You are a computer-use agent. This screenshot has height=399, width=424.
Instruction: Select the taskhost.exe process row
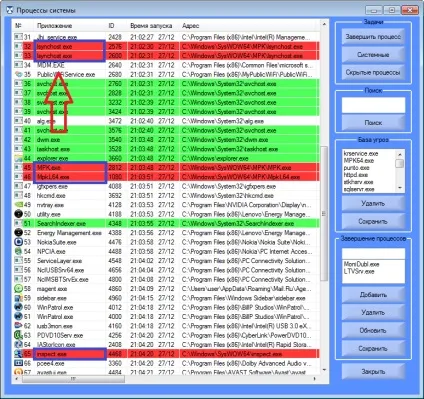coord(166,149)
